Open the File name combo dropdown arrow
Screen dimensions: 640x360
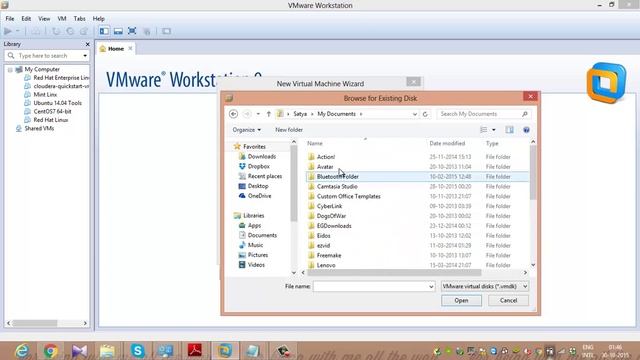(x=431, y=287)
